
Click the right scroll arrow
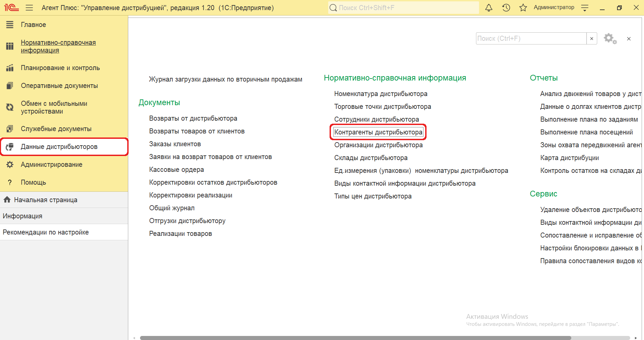point(636,338)
